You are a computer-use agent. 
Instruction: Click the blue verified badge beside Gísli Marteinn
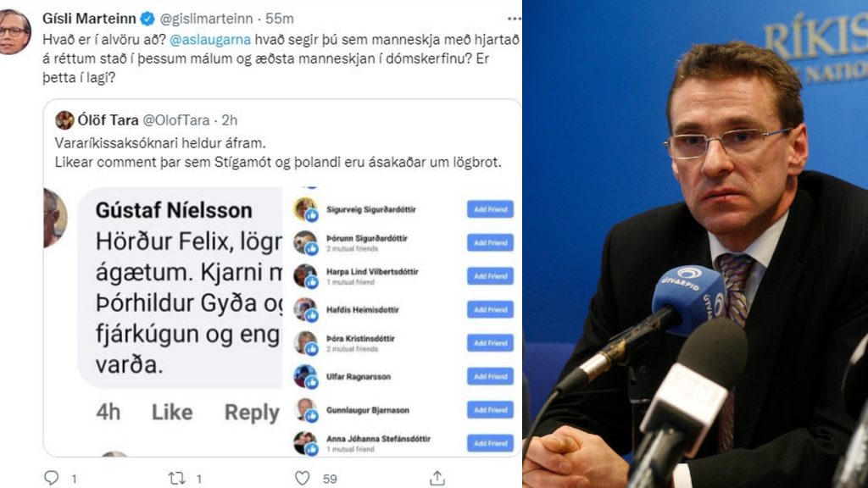147,19
